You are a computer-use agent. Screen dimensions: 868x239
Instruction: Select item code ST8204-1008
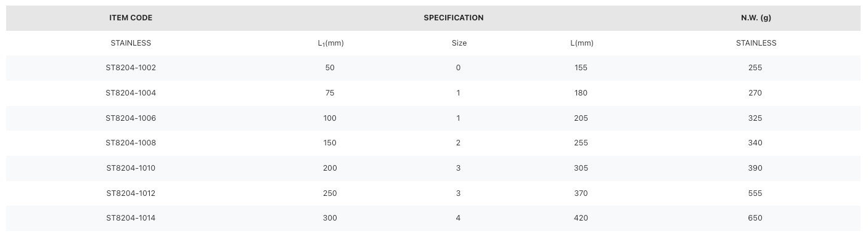pos(131,143)
